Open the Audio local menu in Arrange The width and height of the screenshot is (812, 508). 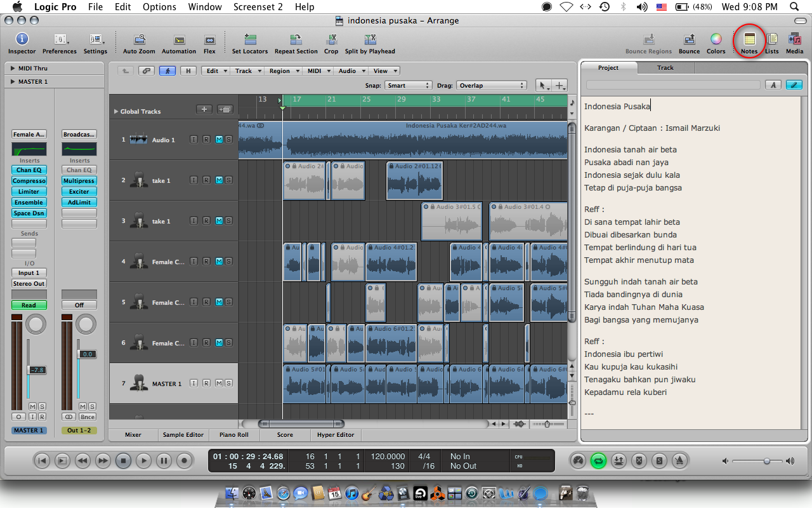pyautogui.click(x=350, y=70)
